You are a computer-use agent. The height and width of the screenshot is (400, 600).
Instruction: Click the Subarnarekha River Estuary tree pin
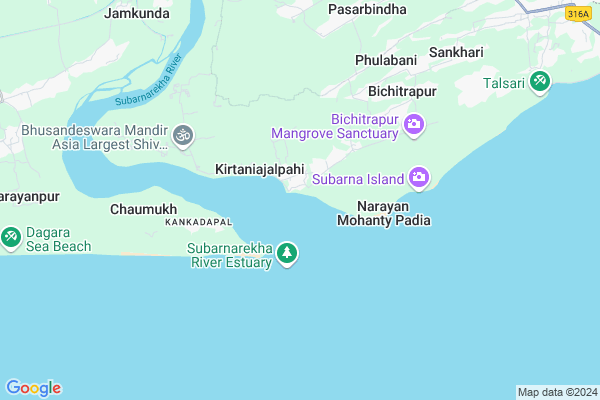tap(287, 253)
